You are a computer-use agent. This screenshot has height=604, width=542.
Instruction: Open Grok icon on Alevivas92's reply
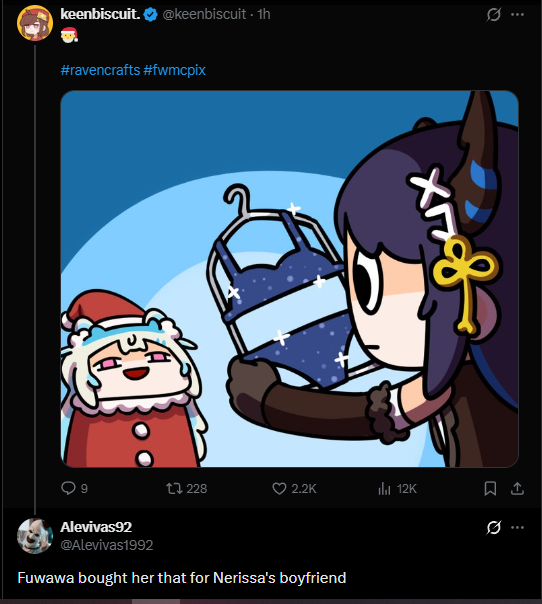(493, 527)
